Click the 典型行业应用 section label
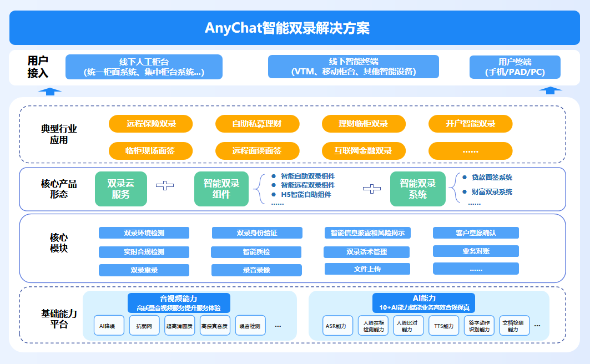The height and width of the screenshot is (364, 590). click(x=59, y=134)
